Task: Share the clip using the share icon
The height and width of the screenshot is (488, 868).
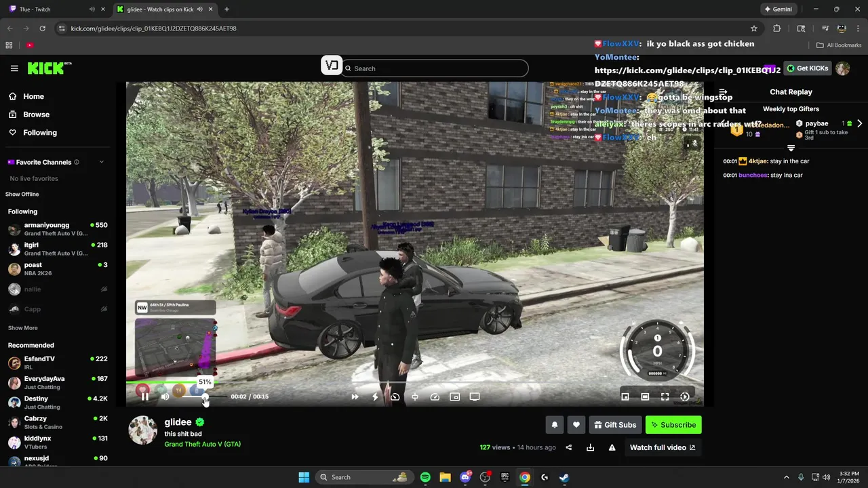Action: pyautogui.click(x=569, y=447)
